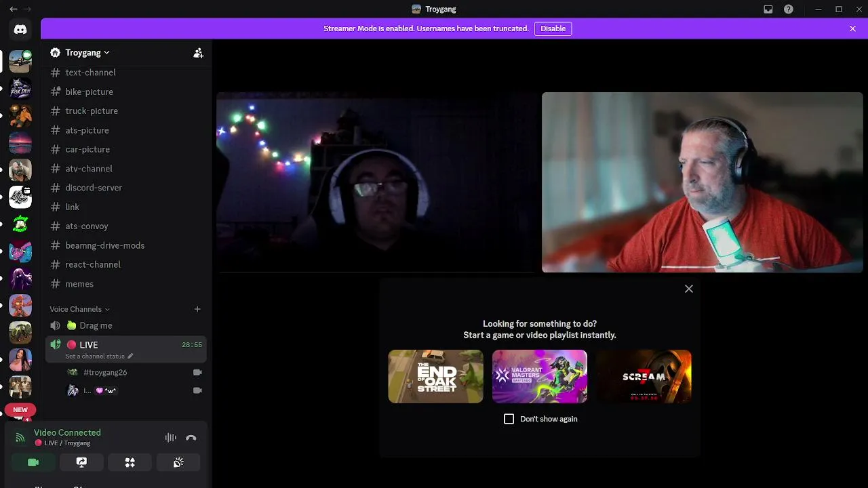
Task: Open the bearded man portrait server icon
Action: 20,169
